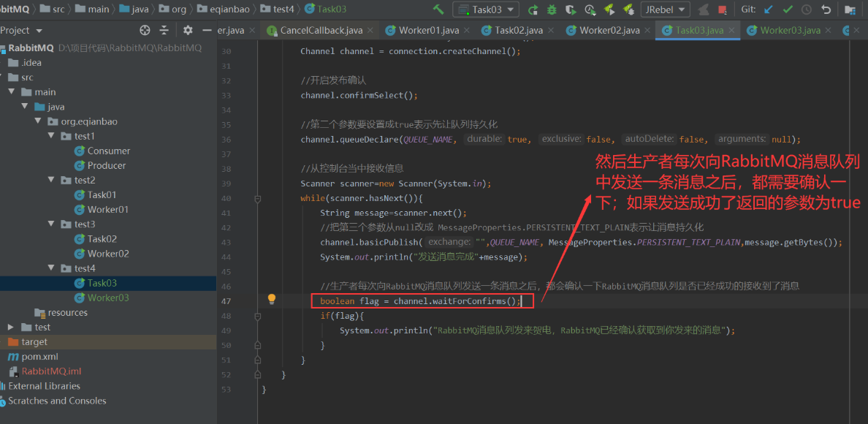The image size is (868, 424).
Task: Click the grey JRebel rabbit icon
Action: pos(703,10)
